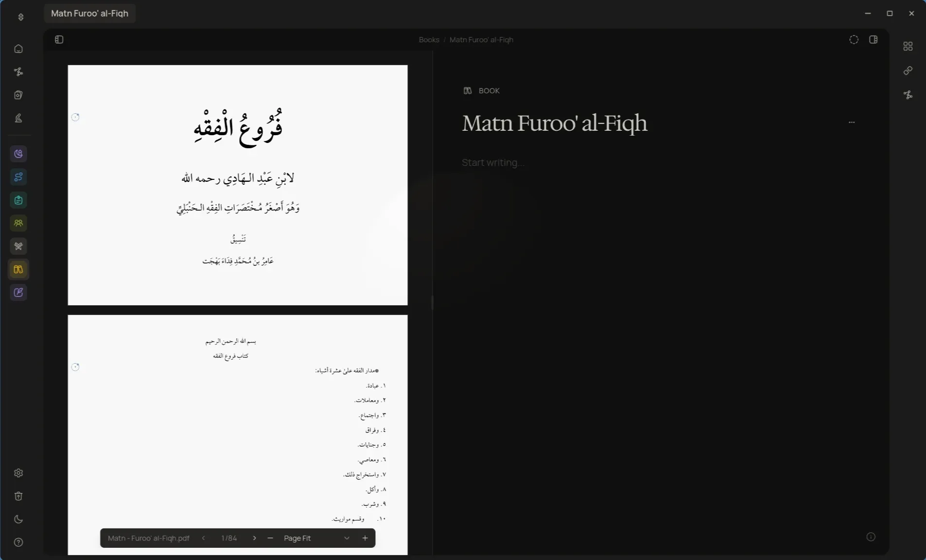The image size is (926, 560).
Task: Open the olive people group icon
Action: pyautogui.click(x=18, y=223)
